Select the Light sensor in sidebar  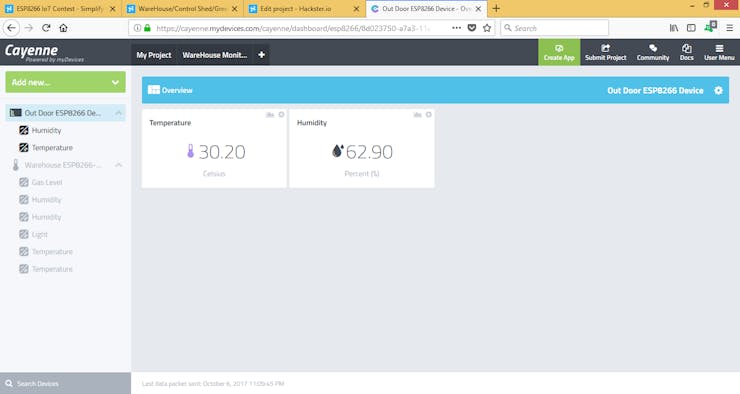40,234
